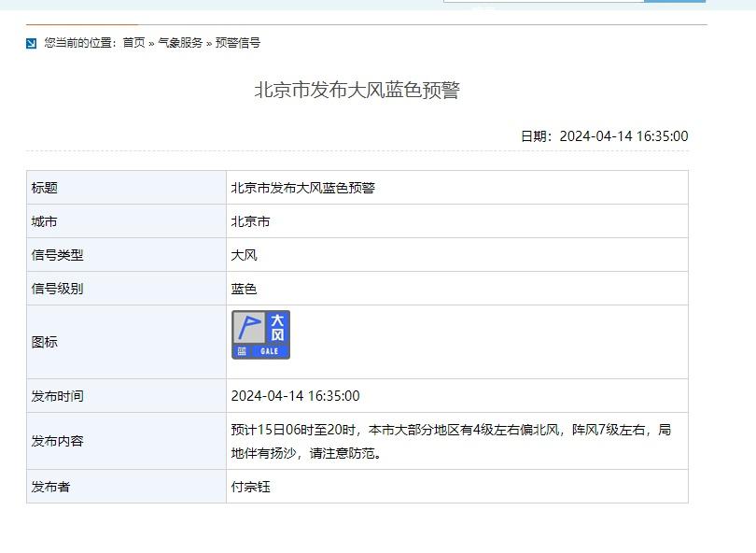Click the blue arrow icon before the breadcrumb
Screen dimensions: 756x553
pos(32,43)
